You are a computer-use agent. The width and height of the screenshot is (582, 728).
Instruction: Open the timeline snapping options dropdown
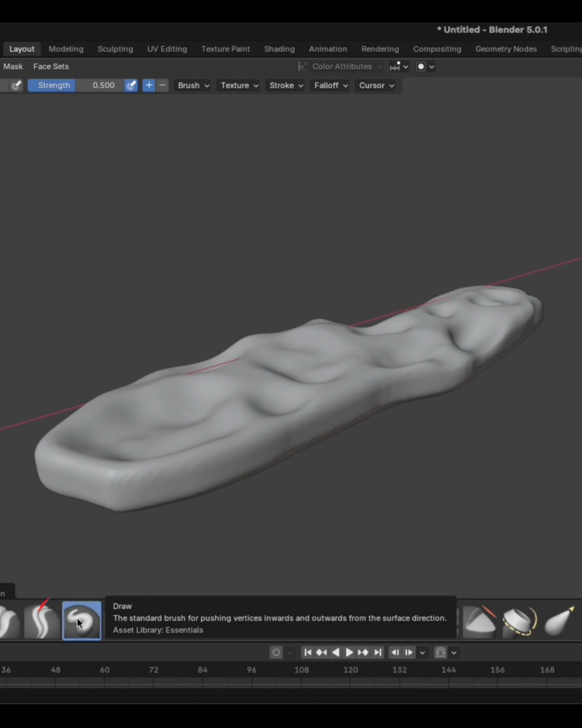click(454, 652)
